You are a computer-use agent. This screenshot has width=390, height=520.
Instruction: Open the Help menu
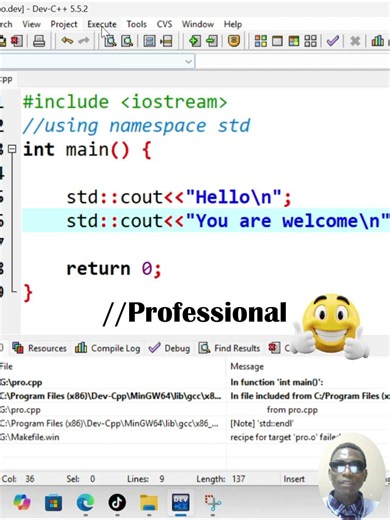[x=233, y=24]
